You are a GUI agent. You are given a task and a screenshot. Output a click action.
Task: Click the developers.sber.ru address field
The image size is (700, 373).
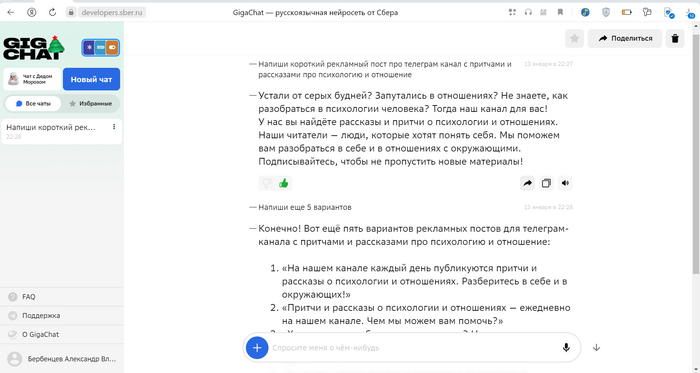112,12
